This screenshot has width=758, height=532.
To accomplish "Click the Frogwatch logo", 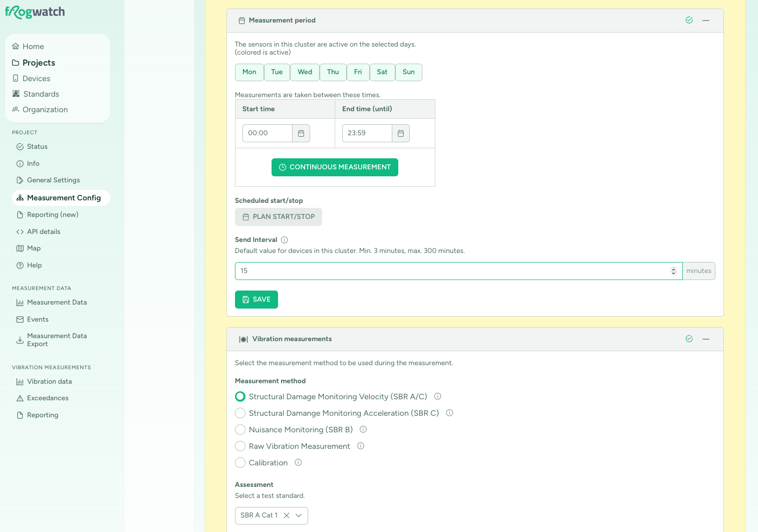I will (35, 12).
